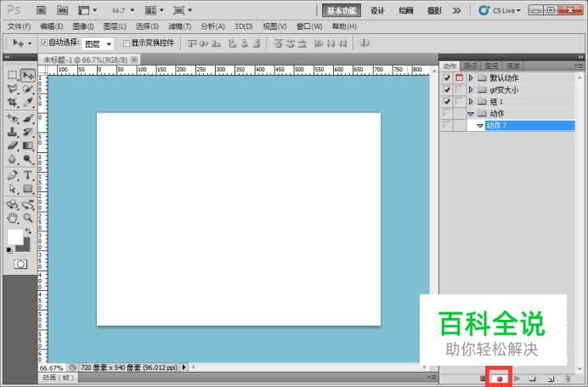Switch to the 基本功能 workspace
588x387 pixels.
click(342, 11)
